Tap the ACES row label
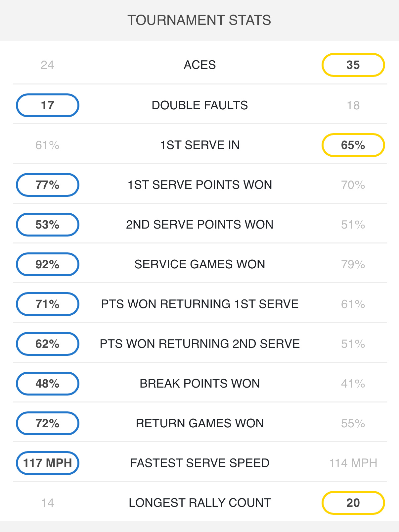The width and height of the screenshot is (399, 532). point(200,65)
